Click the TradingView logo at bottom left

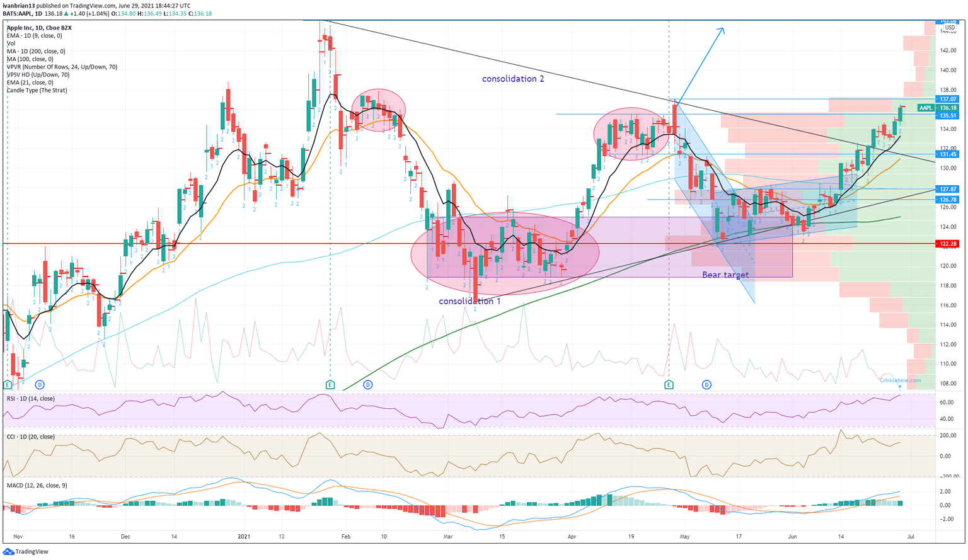click(26, 552)
